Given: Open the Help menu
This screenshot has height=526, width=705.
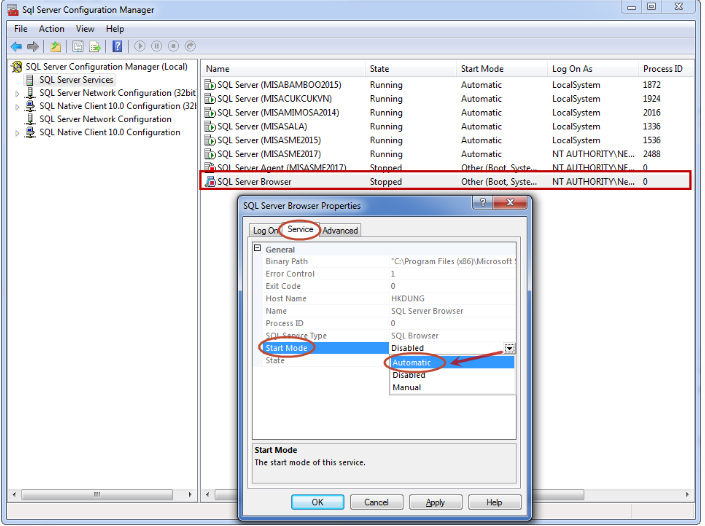Looking at the screenshot, I should tap(115, 29).
